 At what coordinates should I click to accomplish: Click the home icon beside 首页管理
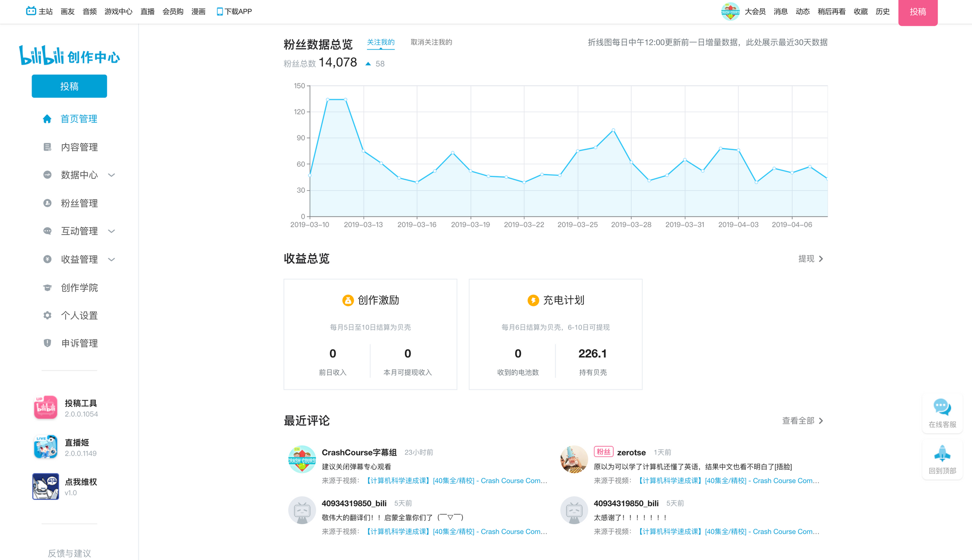click(x=47, y=119)
